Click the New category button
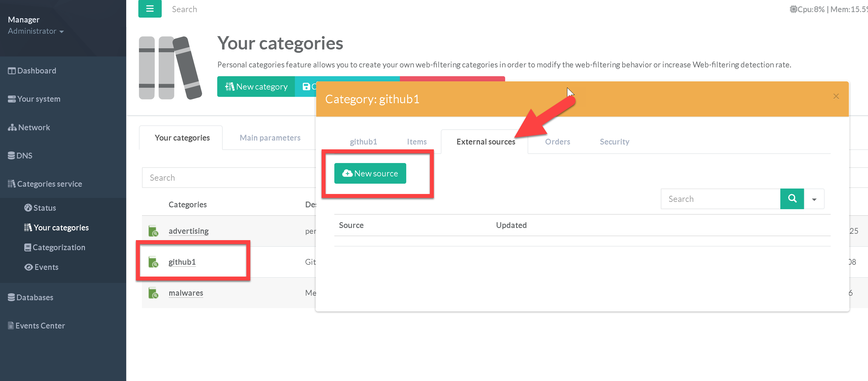Viewport: 868px width, 381px height. point(256,87)
